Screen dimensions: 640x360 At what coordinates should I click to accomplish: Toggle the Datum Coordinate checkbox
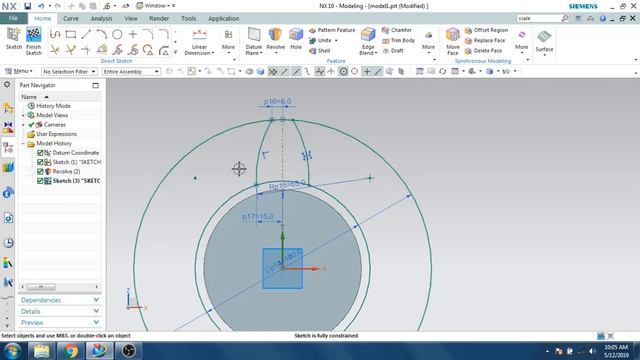[40, 153]
